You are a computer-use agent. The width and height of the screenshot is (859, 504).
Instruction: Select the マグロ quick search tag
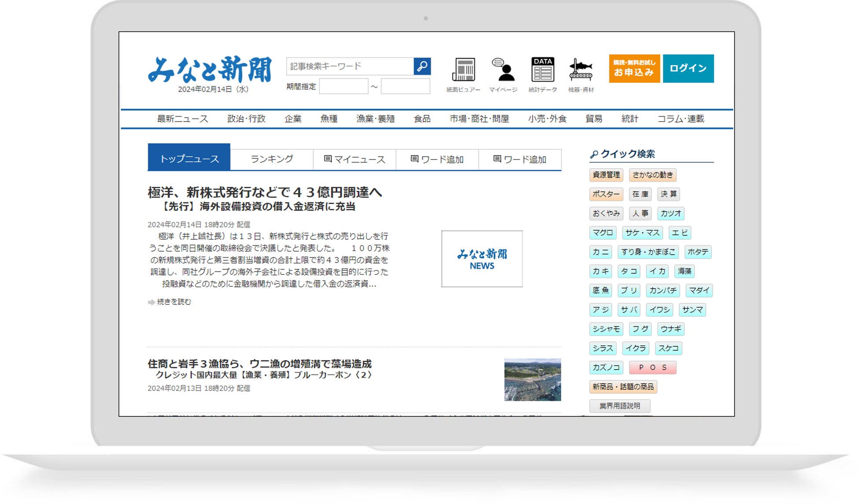pos(603,233)
